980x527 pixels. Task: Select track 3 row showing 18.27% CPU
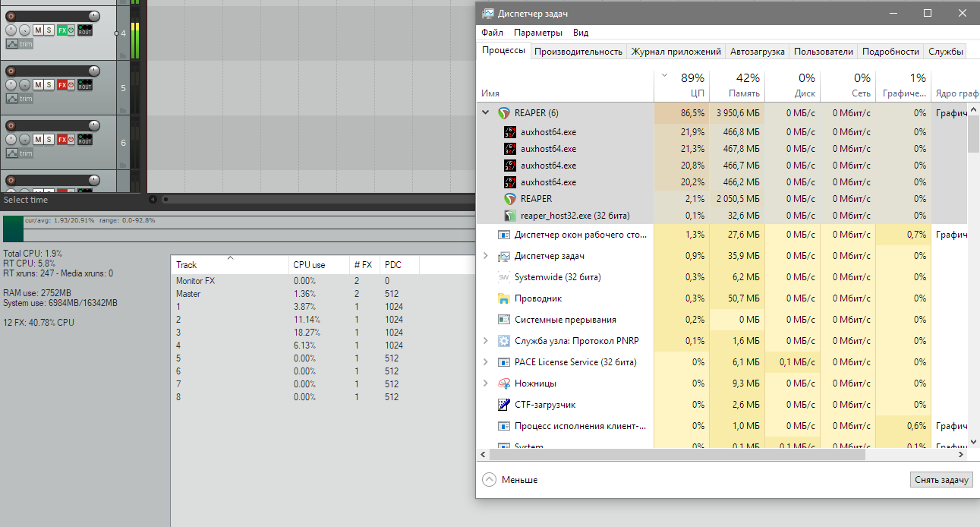(x=295, y=333)
